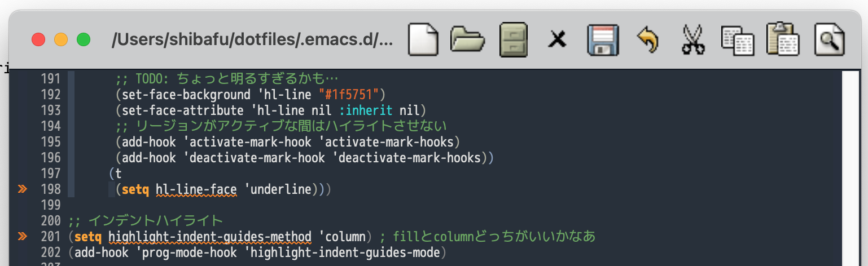Click line number 195 in the margin
This screenshot has width=868, height=266.
click(x=51, y=141)
